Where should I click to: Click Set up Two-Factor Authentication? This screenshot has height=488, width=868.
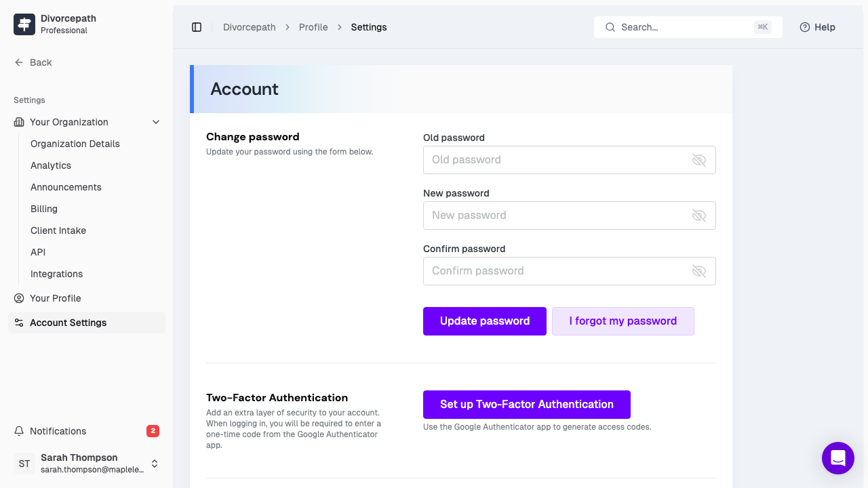(x=527, y=404)
